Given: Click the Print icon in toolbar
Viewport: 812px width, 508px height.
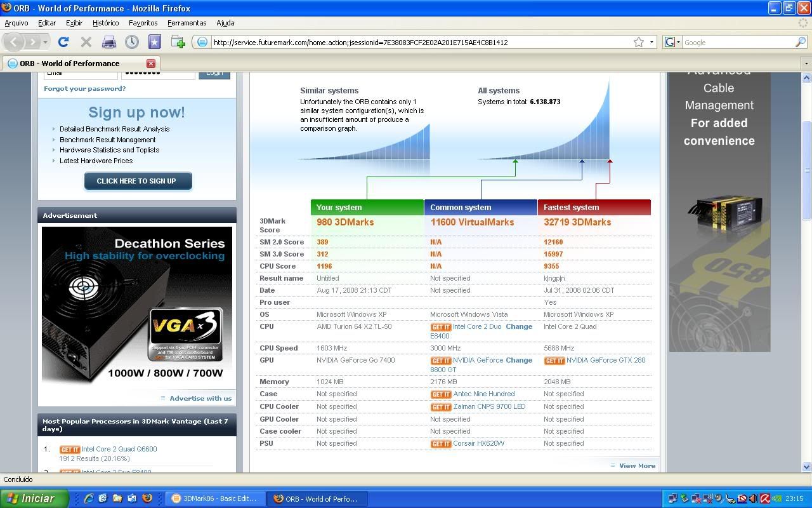Looking at the screenshot, I should tap(109, 42).
